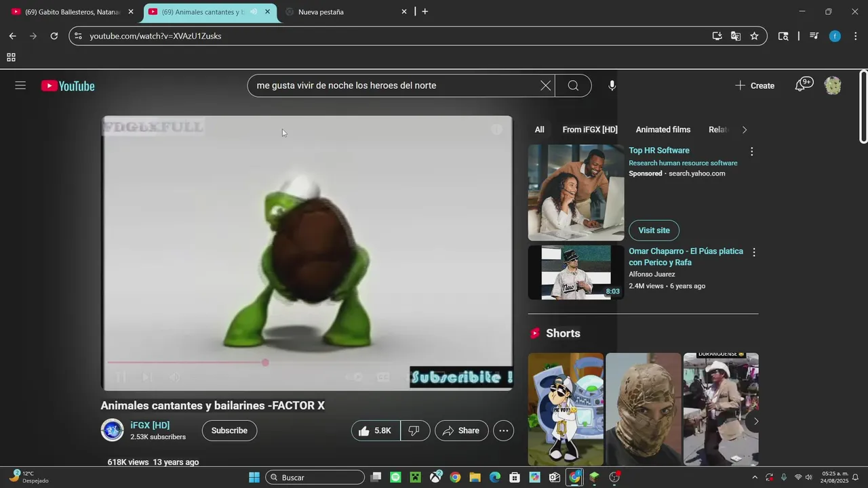Open Spotify from taskbar
This screenshot has width=868, height=488.
[x=395, y=477]
